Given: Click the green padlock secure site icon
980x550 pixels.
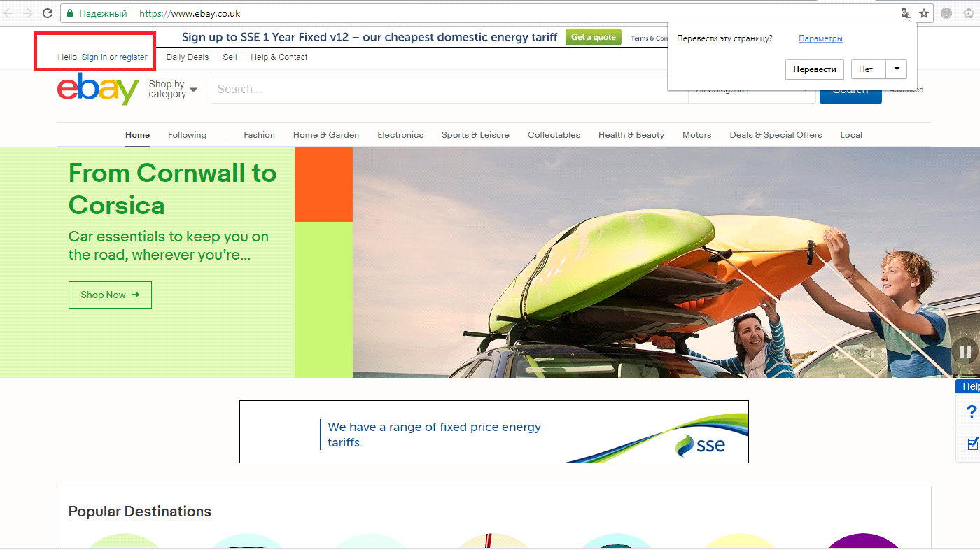Looking at the screenshot, I should tap(70, 13).
